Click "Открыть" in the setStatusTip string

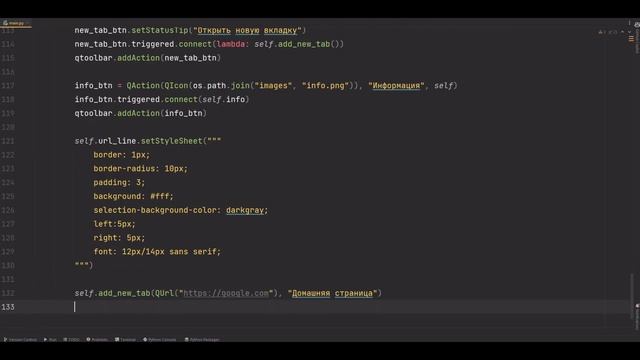pyautogui.click(x=214, y=30)
